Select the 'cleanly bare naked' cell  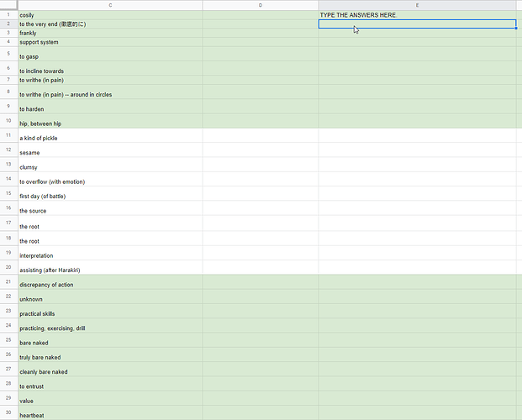coord(110,369)
